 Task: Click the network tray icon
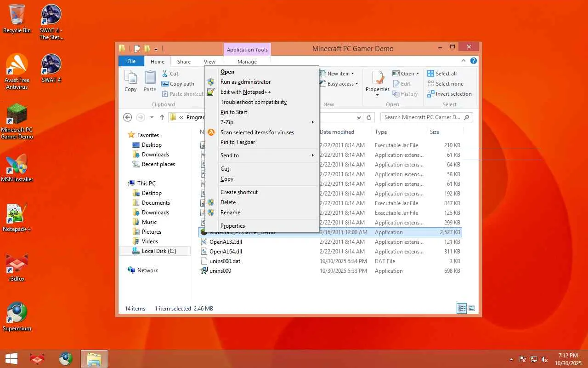coord(534,359)
